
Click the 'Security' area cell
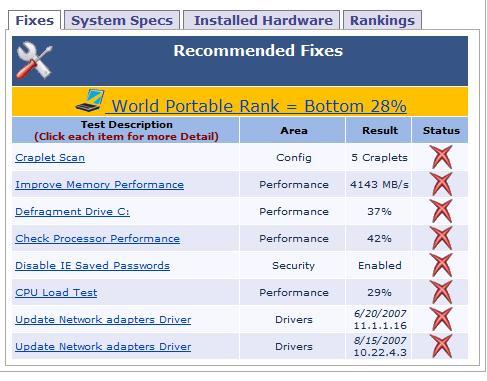click(293, 265)
